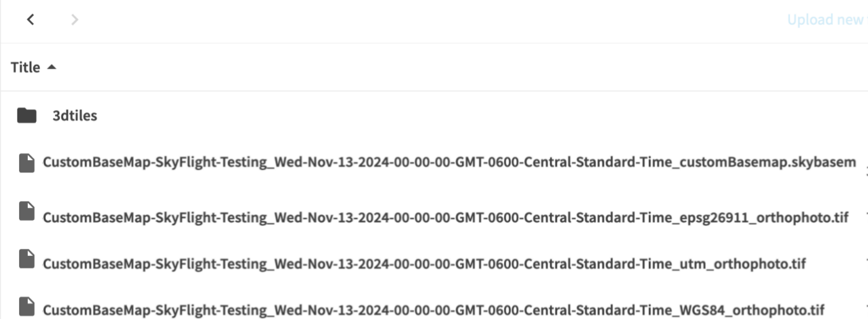The width and height of the screenshot is (868, 319).
Task: Click the customBasemap.skybasem file icon
Action: tap(27, 163)
